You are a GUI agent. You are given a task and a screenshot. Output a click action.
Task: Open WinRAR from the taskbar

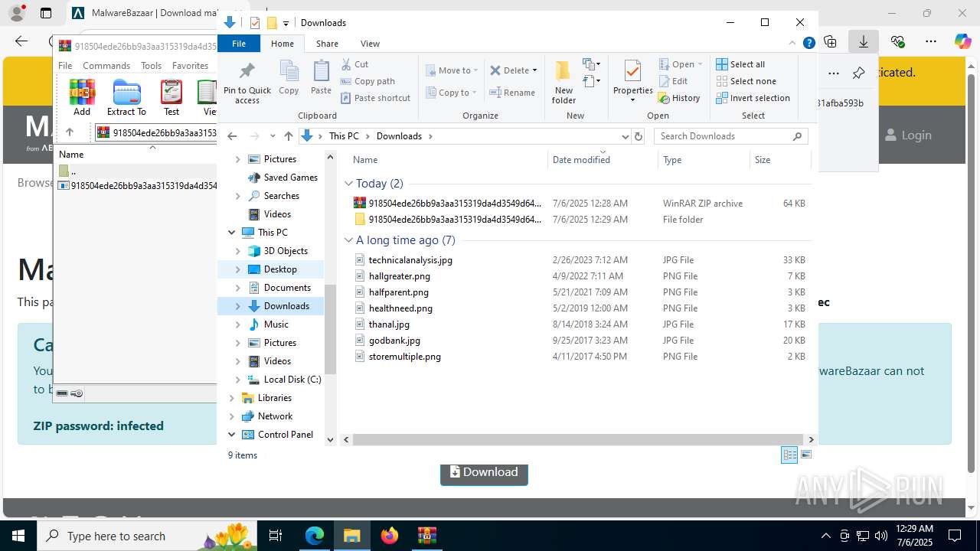426,536
